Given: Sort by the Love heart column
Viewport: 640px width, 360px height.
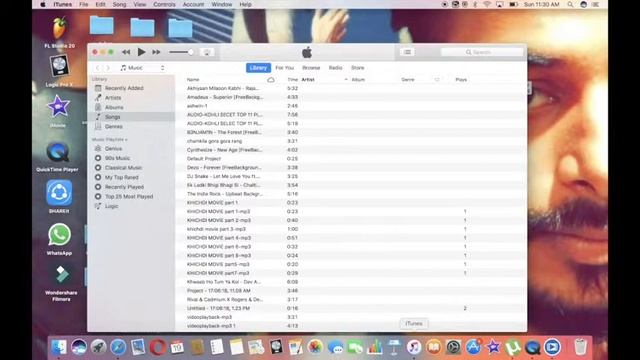Looking at the screenshot, I should pos(437,80).
